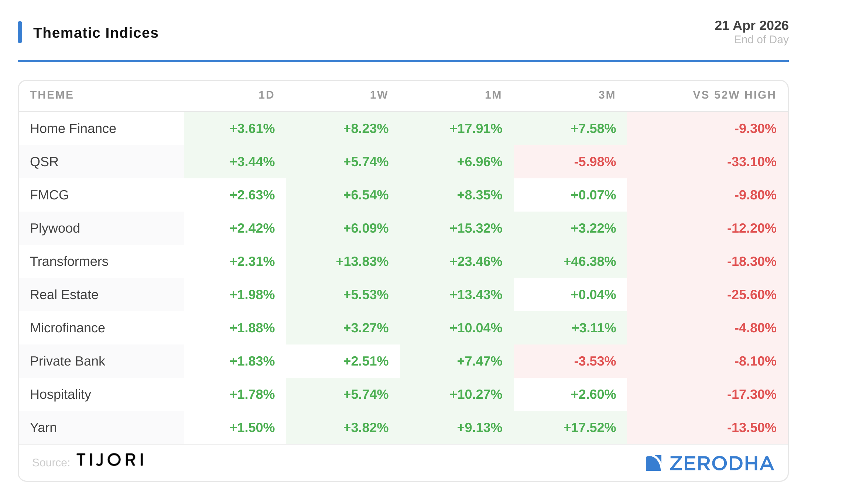842x504 pixels.
Task: Click the VS 52W HIGH column header
Action: click(x=734, y=95)
